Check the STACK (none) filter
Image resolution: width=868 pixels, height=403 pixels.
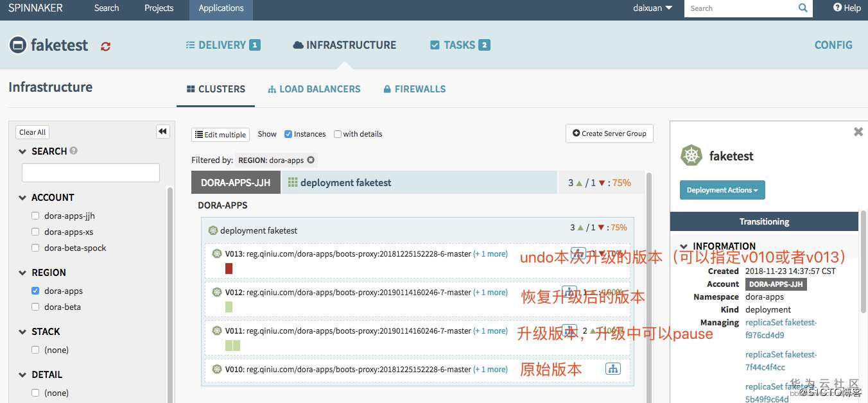(x=36, y=350)
